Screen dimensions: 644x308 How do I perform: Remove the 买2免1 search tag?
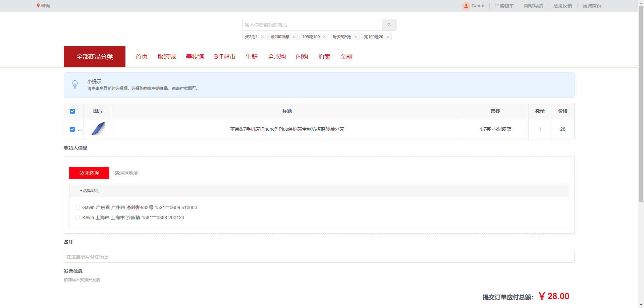262,37
